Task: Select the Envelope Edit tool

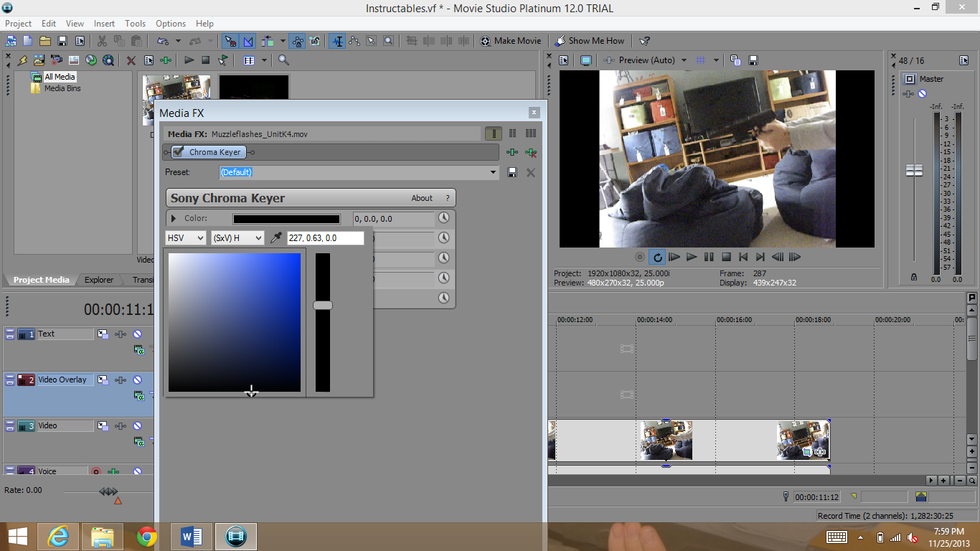Action: click(x=354, y=41)
